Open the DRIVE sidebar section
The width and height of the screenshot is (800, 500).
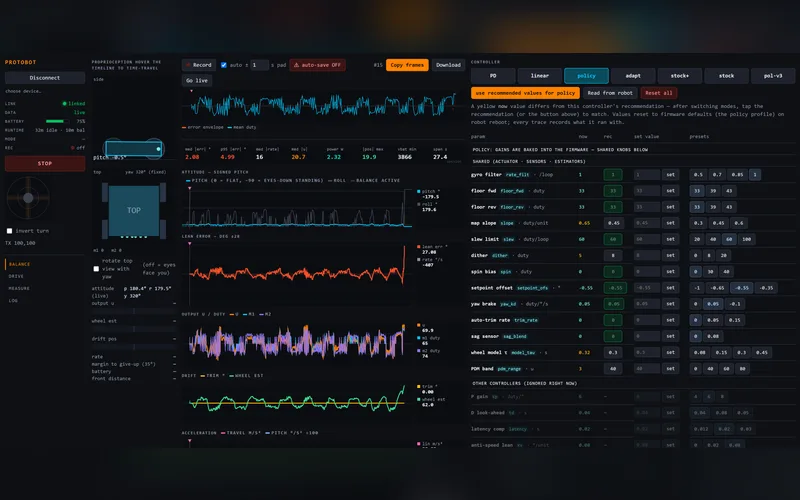[x=16, y=276]
